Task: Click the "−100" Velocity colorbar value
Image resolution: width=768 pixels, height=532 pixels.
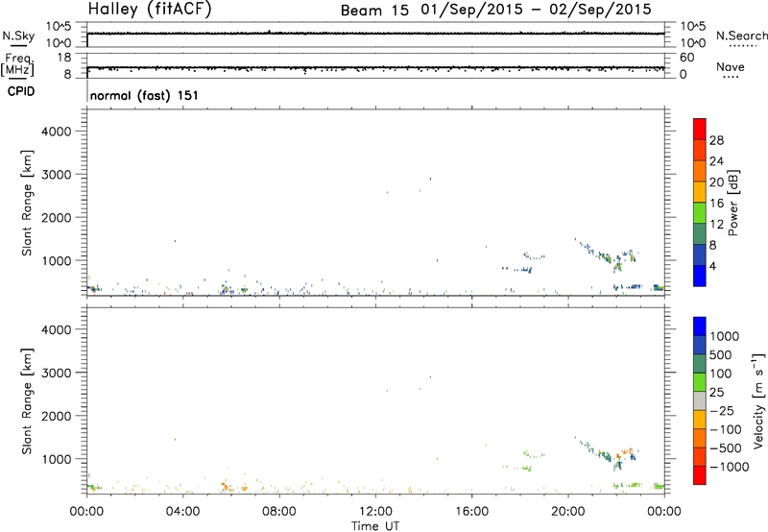Action: tap(726, 429)
